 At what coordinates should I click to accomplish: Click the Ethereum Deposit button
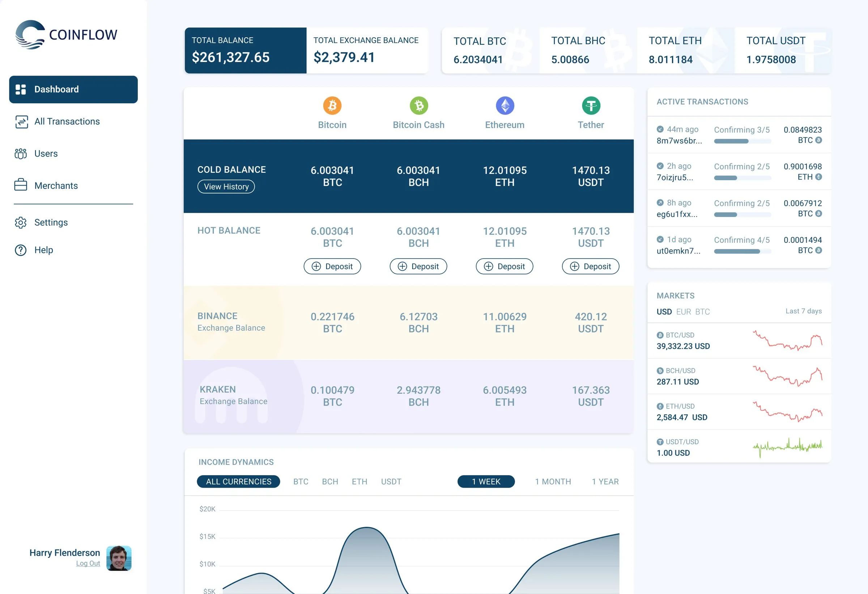tap(504, 266)
